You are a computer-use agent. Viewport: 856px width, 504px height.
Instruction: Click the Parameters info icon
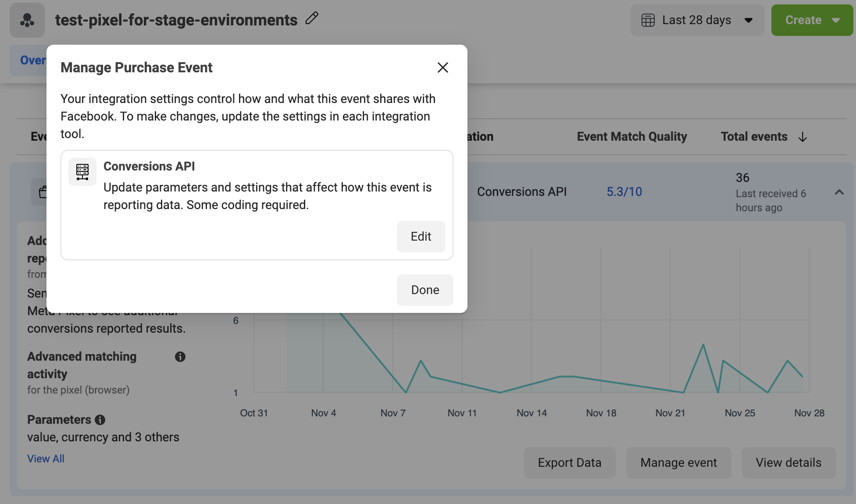pyautogui.click(x=100, y=420)
